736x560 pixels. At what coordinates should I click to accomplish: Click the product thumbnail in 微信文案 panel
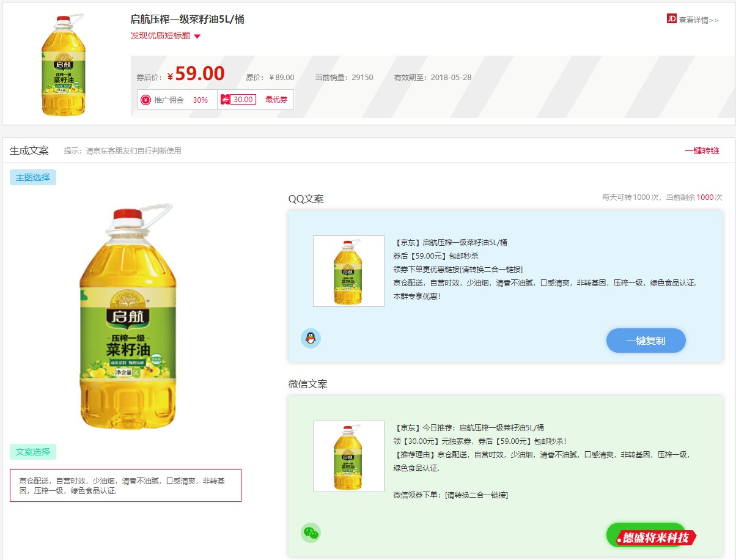point(348,456)
